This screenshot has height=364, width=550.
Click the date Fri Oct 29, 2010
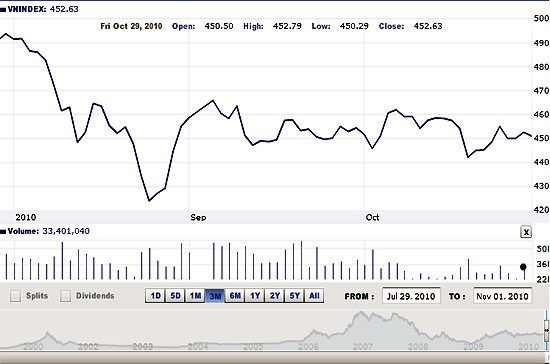131,26
